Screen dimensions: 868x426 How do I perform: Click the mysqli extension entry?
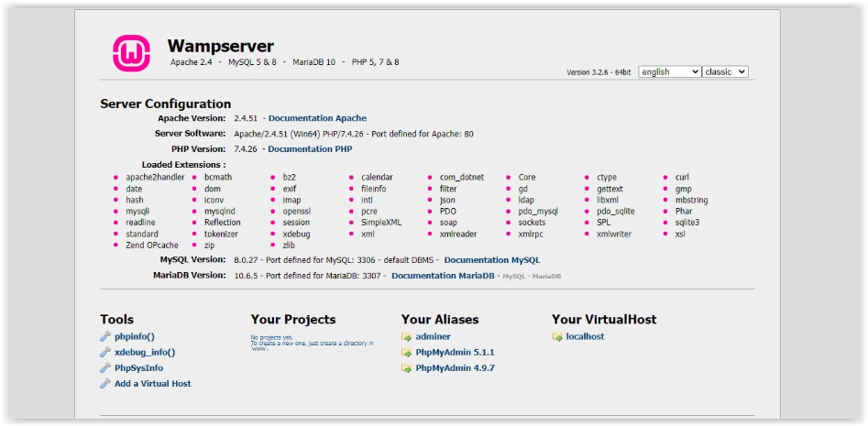pyautogui.click(x=137, y=212)
